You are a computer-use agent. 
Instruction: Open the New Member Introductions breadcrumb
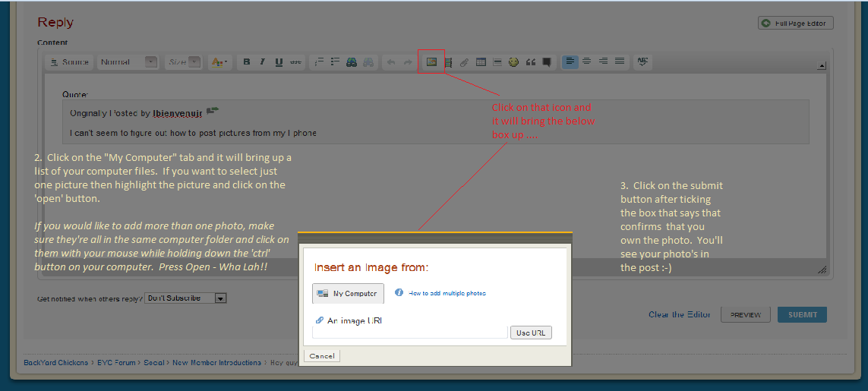[x=216, y=363]
